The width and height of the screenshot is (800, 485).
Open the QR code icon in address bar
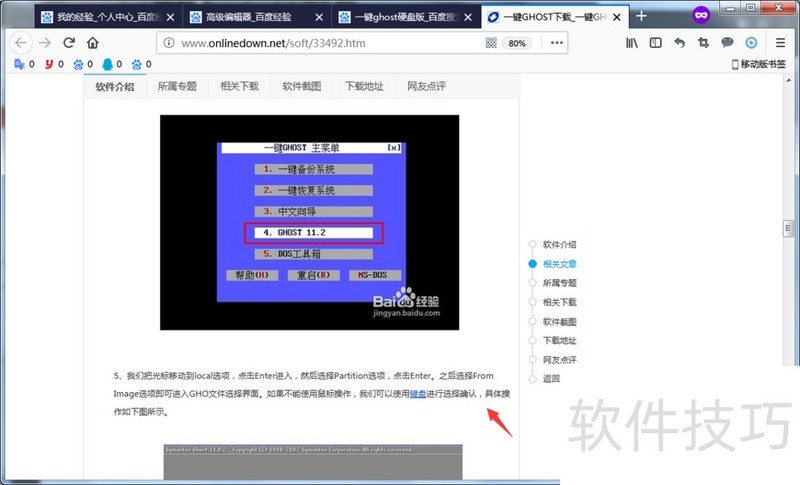point(491,43)
